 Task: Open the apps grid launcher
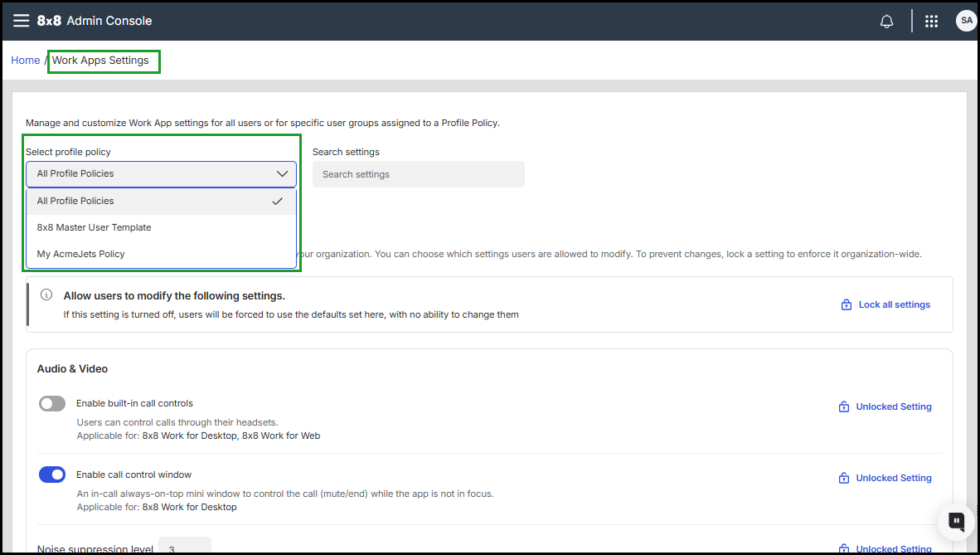(931, 22)
